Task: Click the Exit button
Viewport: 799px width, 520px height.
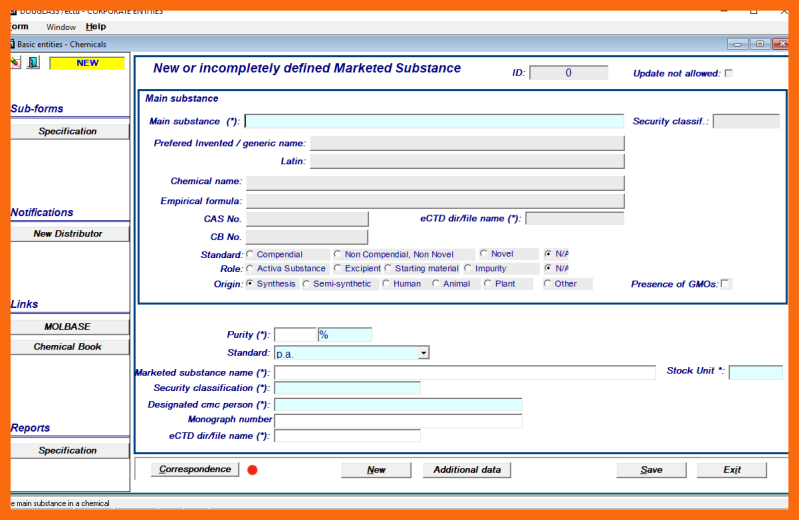Action: pyautogui.click(x=732, y=470)
